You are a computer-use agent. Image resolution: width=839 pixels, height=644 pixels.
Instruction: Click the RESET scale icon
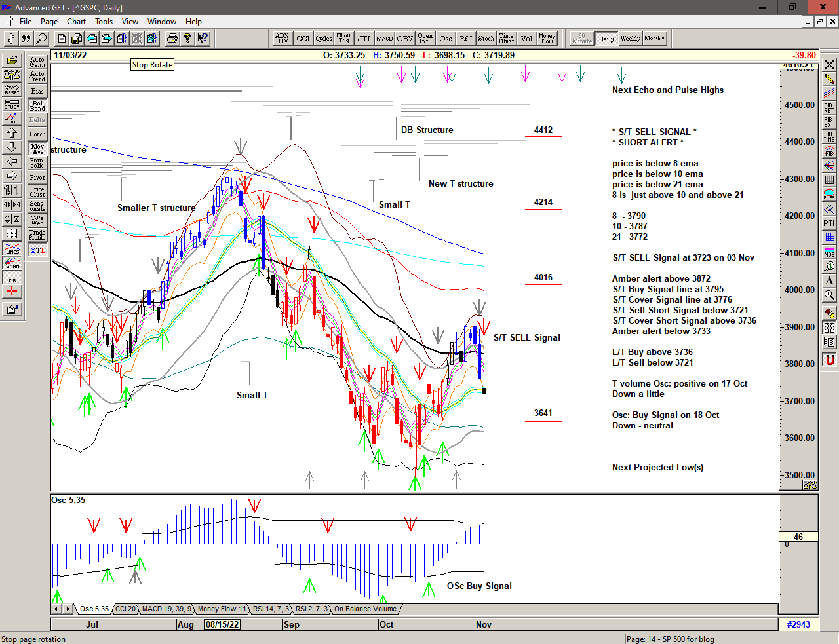[12, 90]
